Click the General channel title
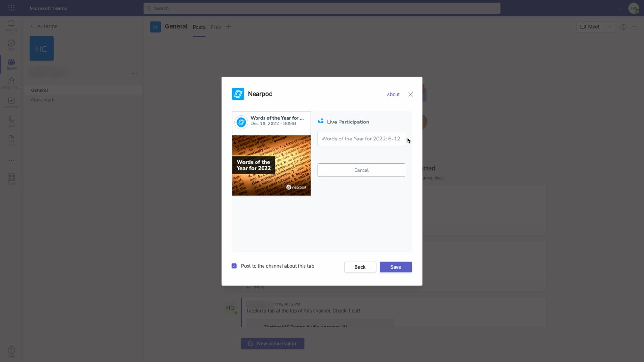Viewport: 644px width, 362px height. [176, 26]
